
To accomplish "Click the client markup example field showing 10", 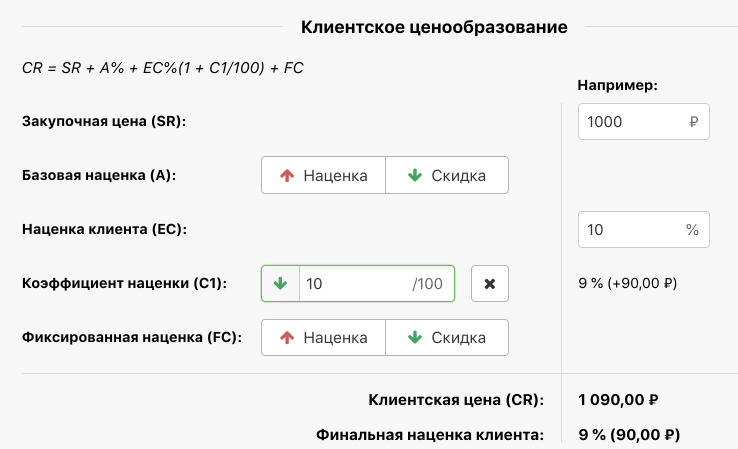I will point(630,230).
